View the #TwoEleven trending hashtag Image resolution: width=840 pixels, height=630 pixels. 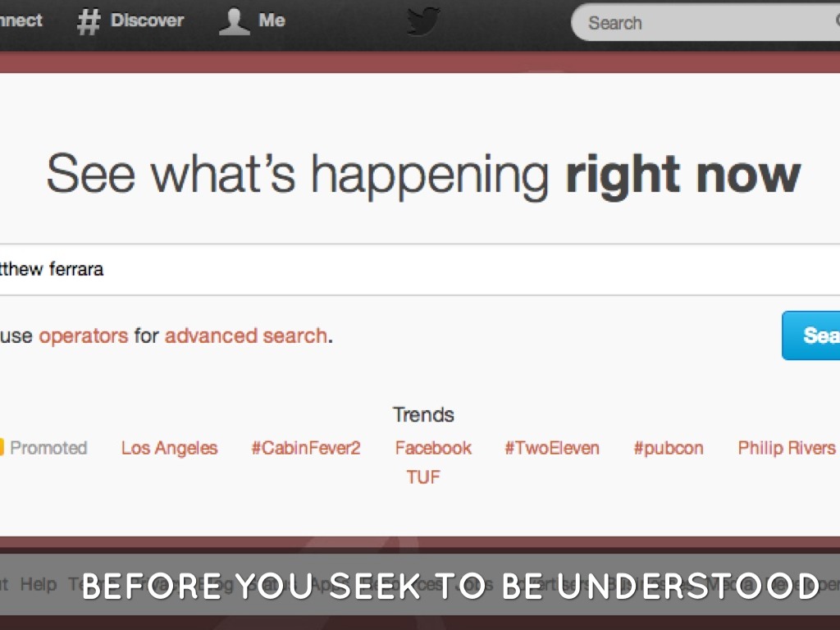coord(552,448)
